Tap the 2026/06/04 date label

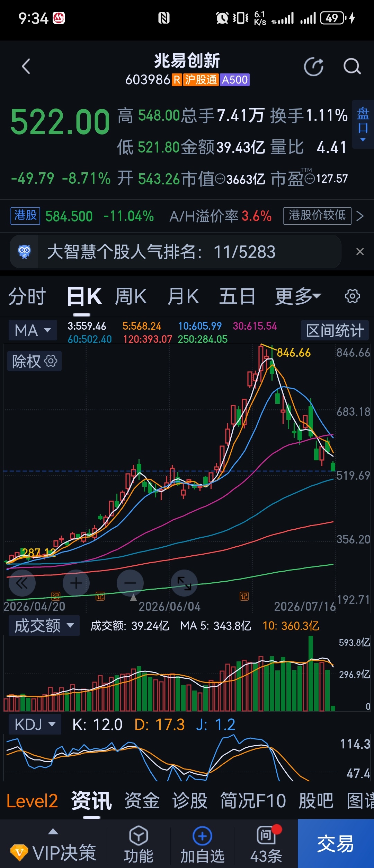pos(170,607)
